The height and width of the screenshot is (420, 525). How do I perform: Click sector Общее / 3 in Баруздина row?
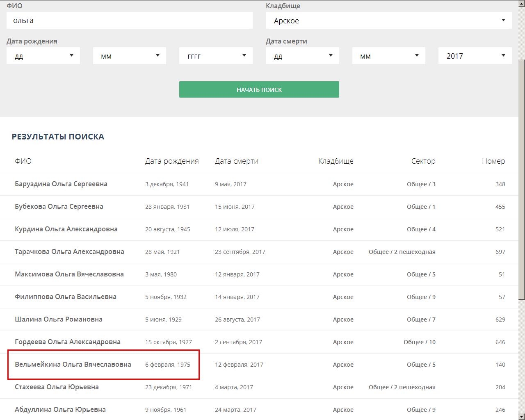tap(421, 184)
